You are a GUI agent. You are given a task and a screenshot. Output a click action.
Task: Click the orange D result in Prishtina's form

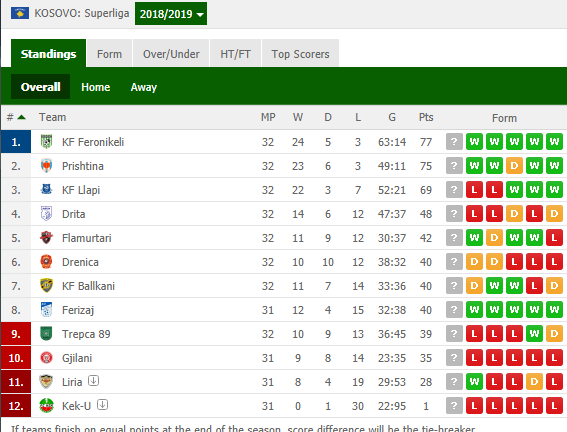[514, 166]
